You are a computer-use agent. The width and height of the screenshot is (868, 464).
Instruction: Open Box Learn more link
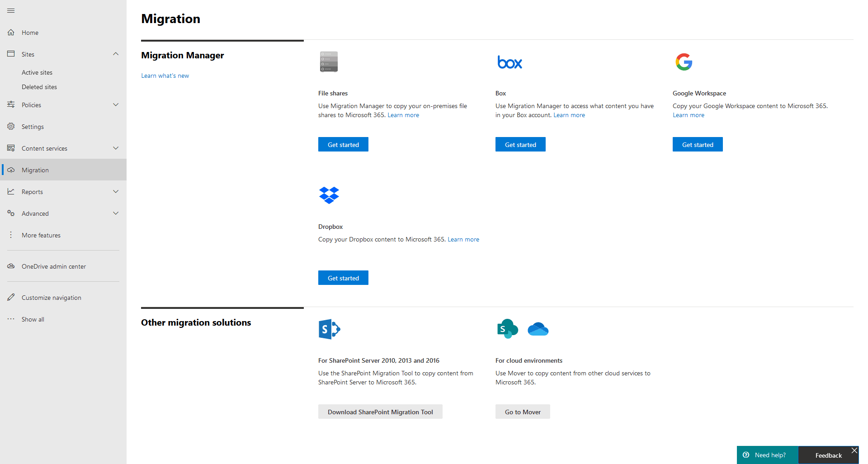coord(569,115)
